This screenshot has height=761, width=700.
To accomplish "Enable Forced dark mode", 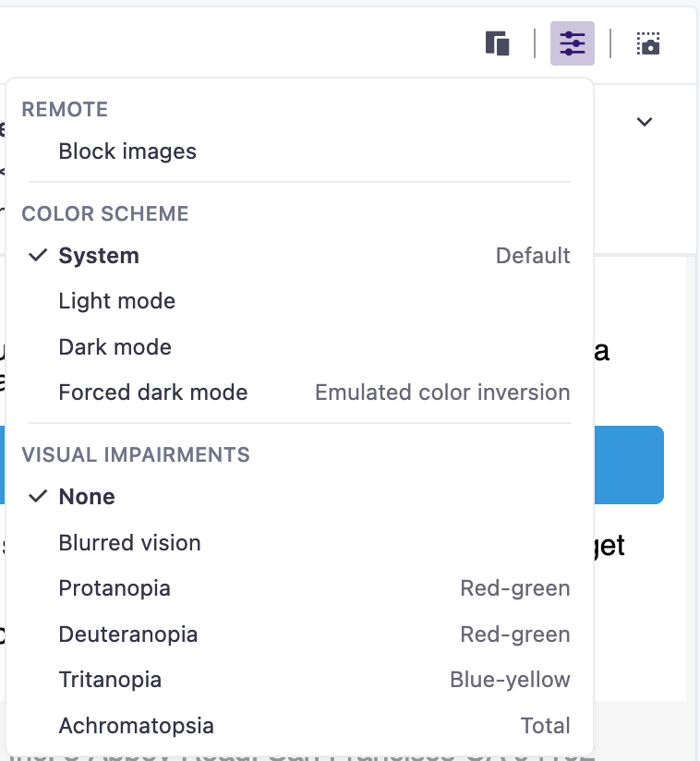I will pos(152,393).
